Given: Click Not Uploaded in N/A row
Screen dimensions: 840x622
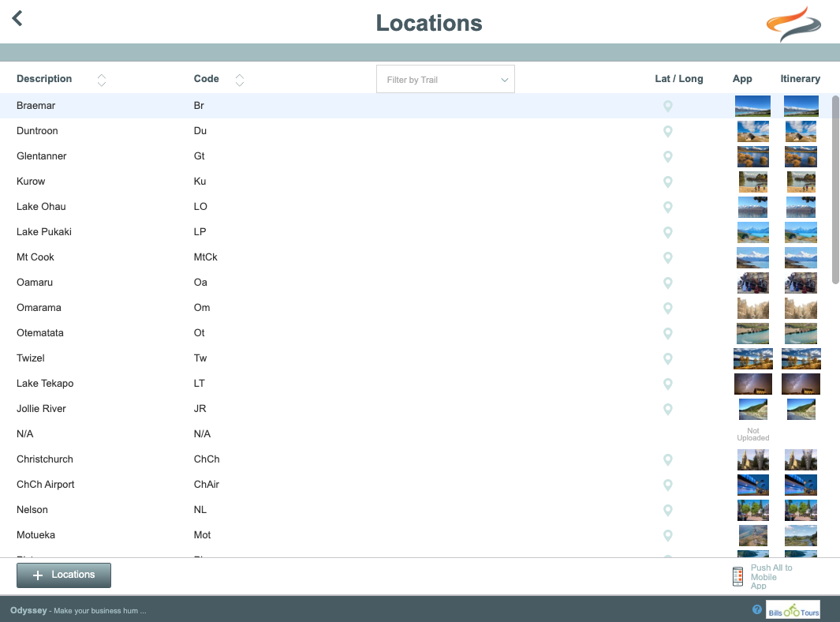Looking at the screenshot, I should coord(752,434).
